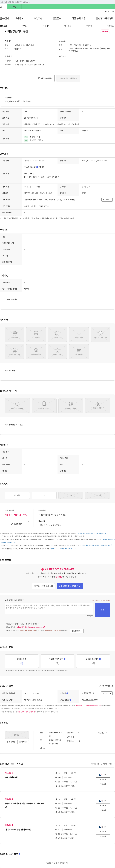Click 새창보기 for 데이터베이스 운영 관리자

pyautogui.click(x=103, y=836)
